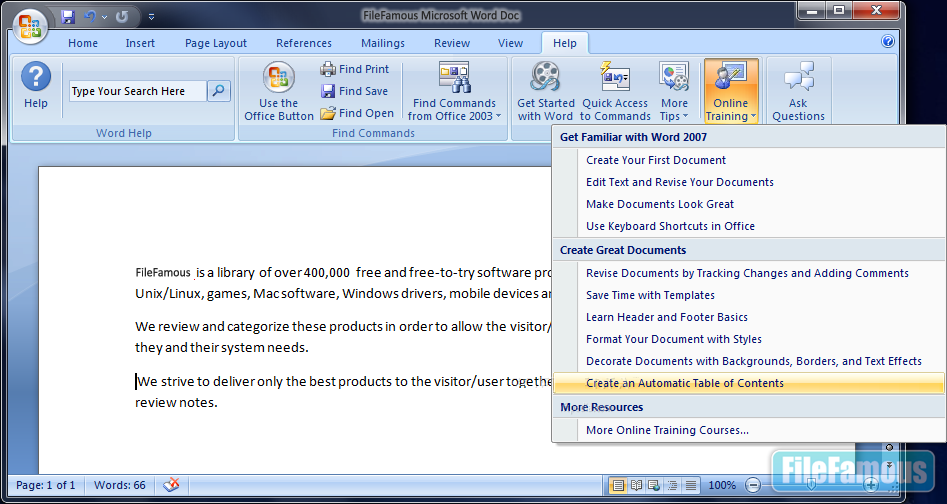The image size is (947, 504).
Task: Click into 'Type Your Search Here' field
Action: [x=138, y=91]
